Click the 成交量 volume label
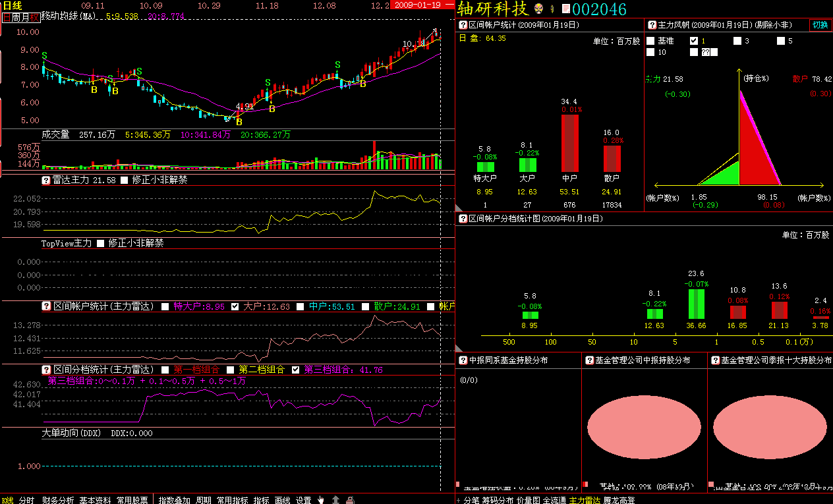The height and width of the screenshot is (504, 833). [55, 134]
